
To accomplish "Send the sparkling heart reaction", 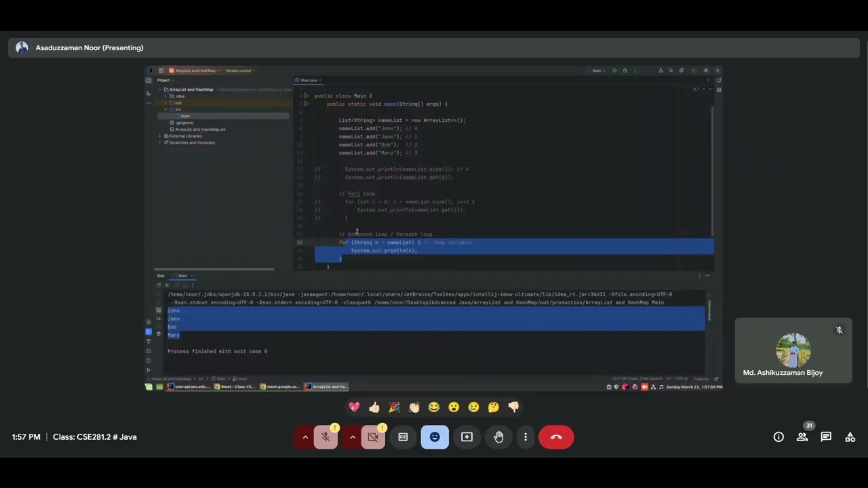I will pyautogui.click(x=354, y=407).
